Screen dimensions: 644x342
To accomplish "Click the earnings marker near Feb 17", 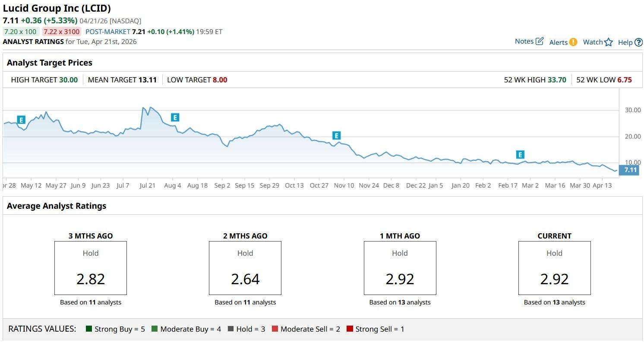I will coord(520,155).
